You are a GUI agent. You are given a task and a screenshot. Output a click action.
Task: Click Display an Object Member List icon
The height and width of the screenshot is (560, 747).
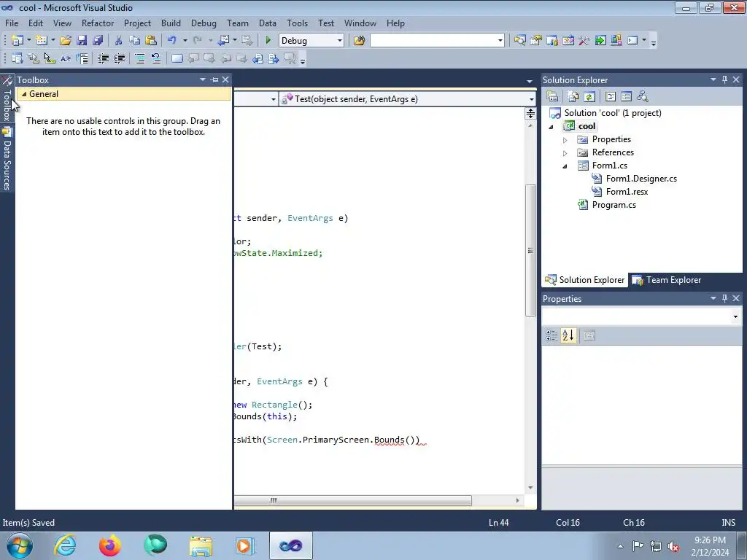click(18, 58)
